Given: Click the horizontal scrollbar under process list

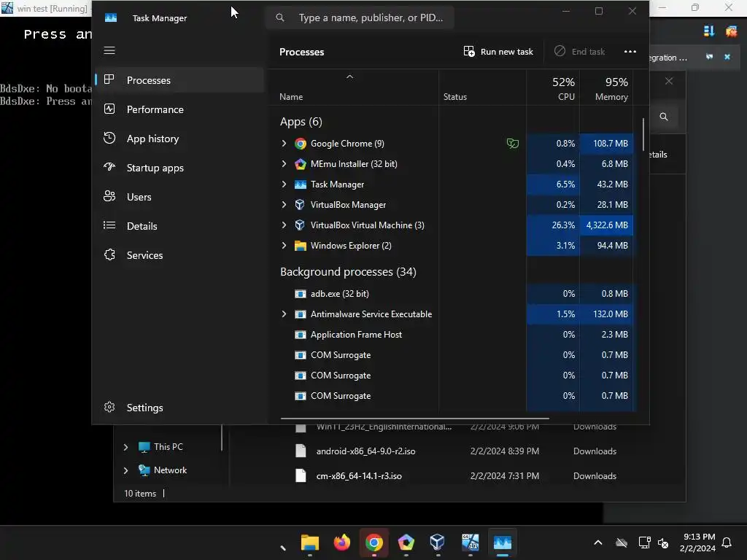Looking at the screenshot, I should coord(415,419).
